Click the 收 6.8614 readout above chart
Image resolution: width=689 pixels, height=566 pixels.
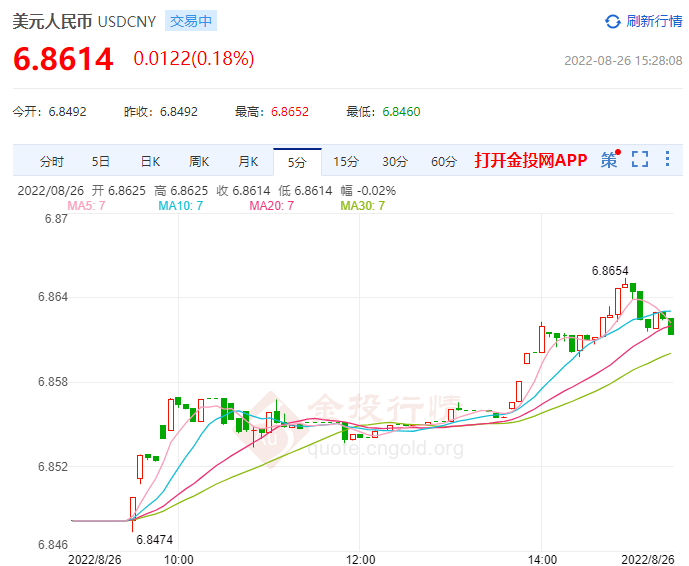[243, 191]
